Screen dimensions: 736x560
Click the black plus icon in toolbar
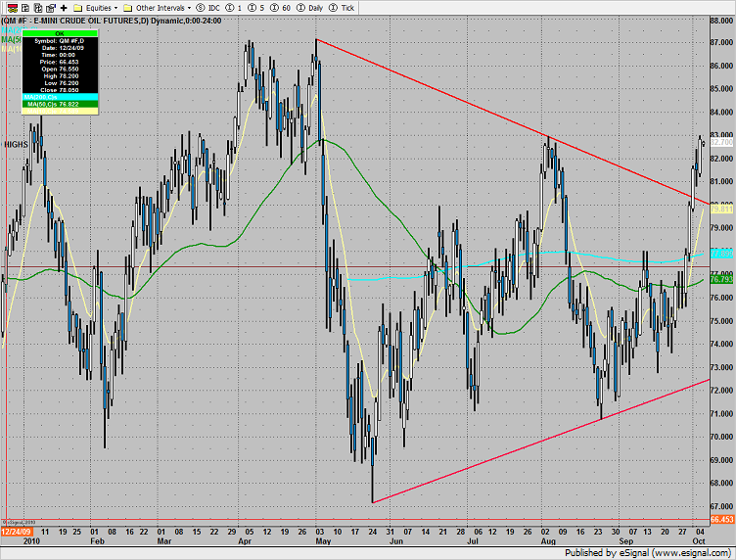click(64, 8)
